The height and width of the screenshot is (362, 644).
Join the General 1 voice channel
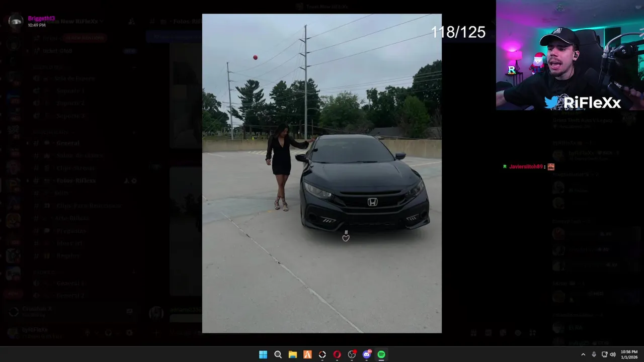point(84,283)
